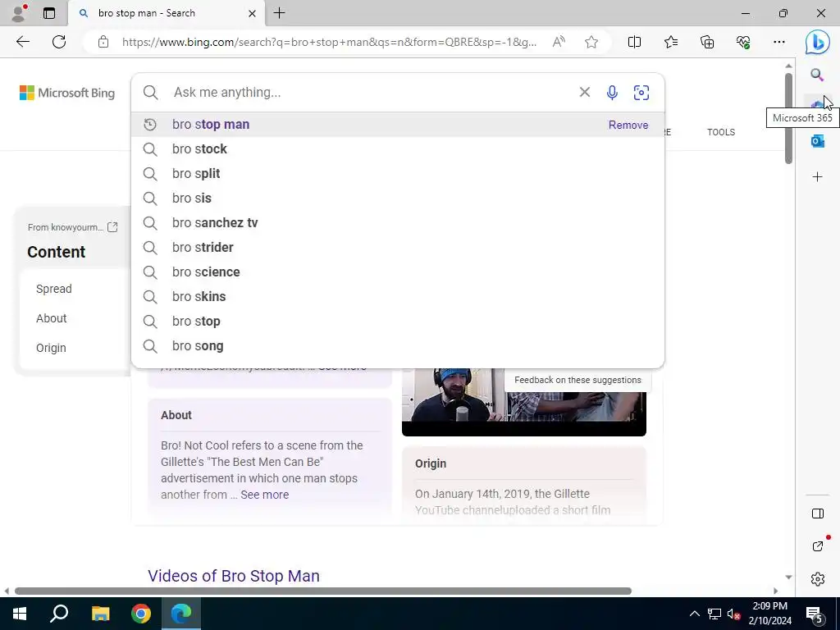Expand the system tray hidden icons
This screenshot has width=840, height=630.
[694, 614]
